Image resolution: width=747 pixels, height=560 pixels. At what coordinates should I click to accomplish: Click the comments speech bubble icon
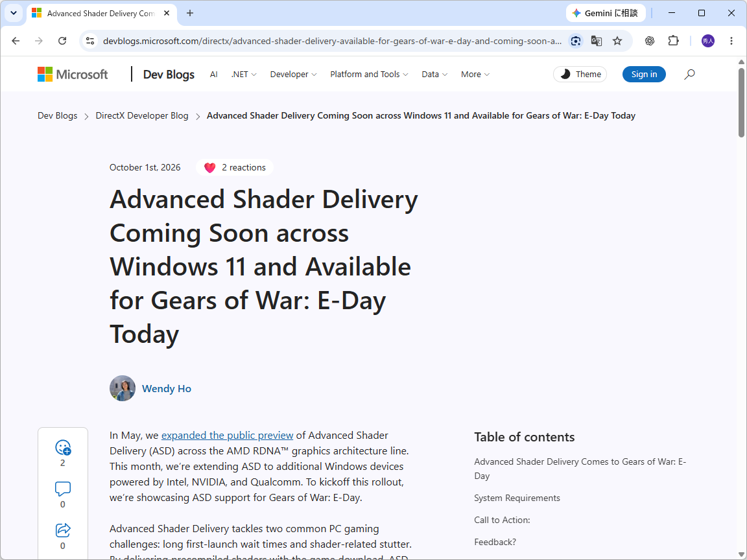(x=63, y=489)
